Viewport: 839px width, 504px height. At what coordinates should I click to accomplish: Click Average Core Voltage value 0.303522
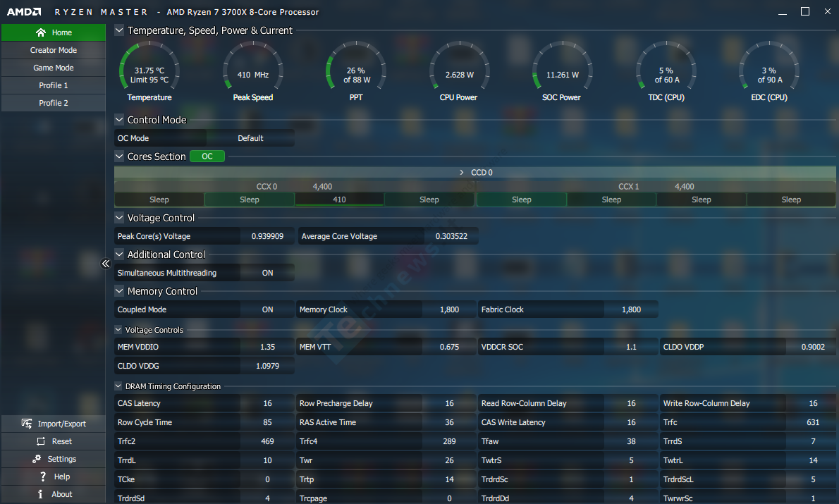coord(452,236)
